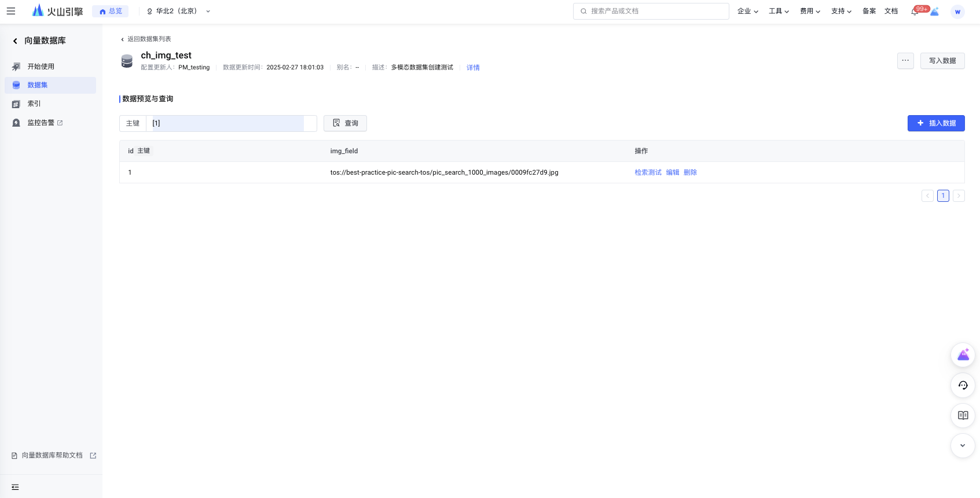Screen dimensions: 980x498
Task: Go to the next page arrow
Action: pyautogui.click(x=959, y=195)
